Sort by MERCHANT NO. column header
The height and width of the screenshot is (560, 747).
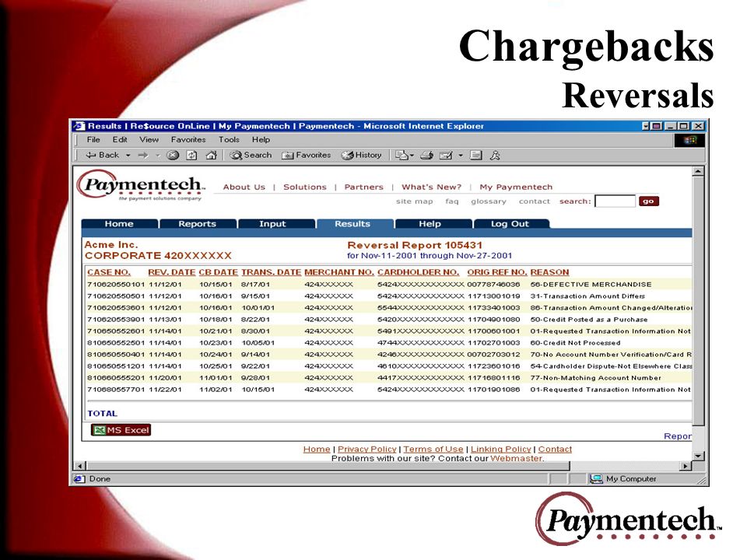[339, 272]
